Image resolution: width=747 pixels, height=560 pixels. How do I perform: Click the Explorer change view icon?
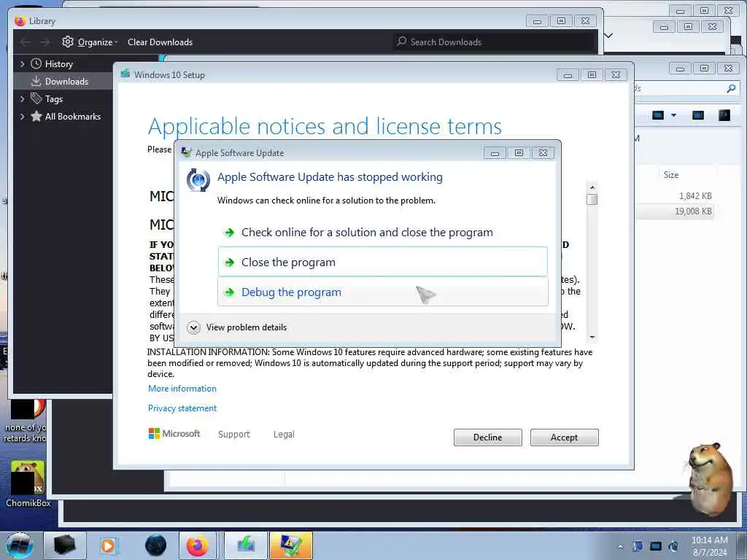(658, 115)
